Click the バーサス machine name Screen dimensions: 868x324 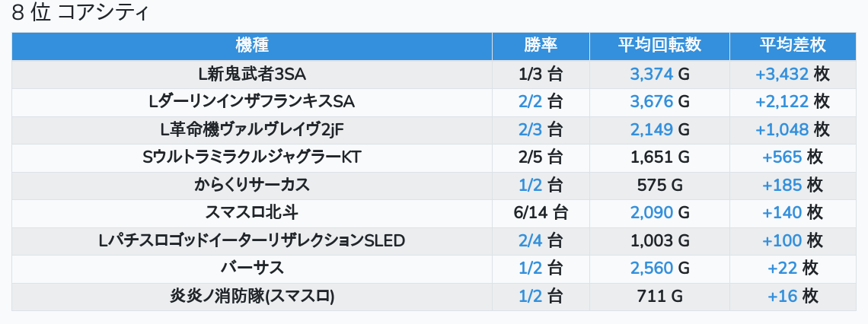point(252,268)
